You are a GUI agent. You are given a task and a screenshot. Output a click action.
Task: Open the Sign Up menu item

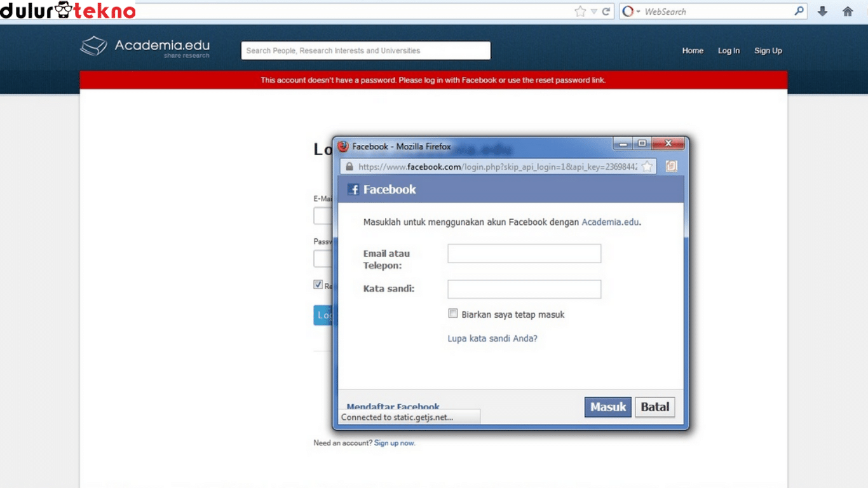(768, 51)
